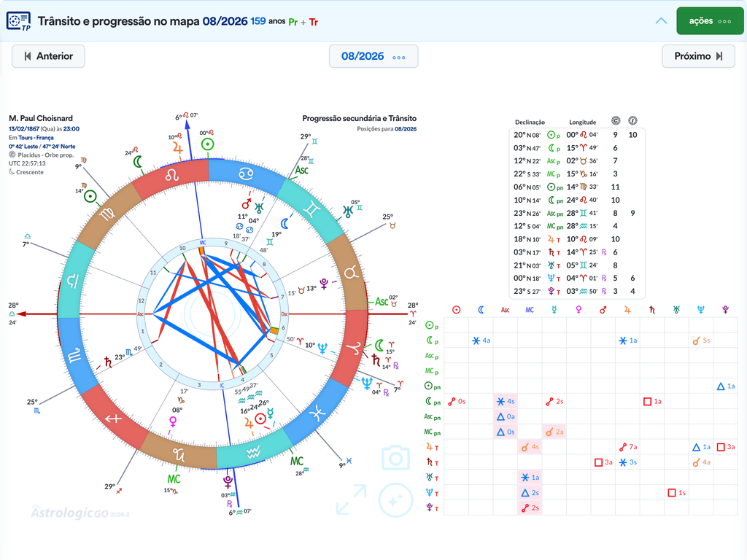Screen dimensions: 747x560
Task: Advance with the Próximo button
Action: 698,56
